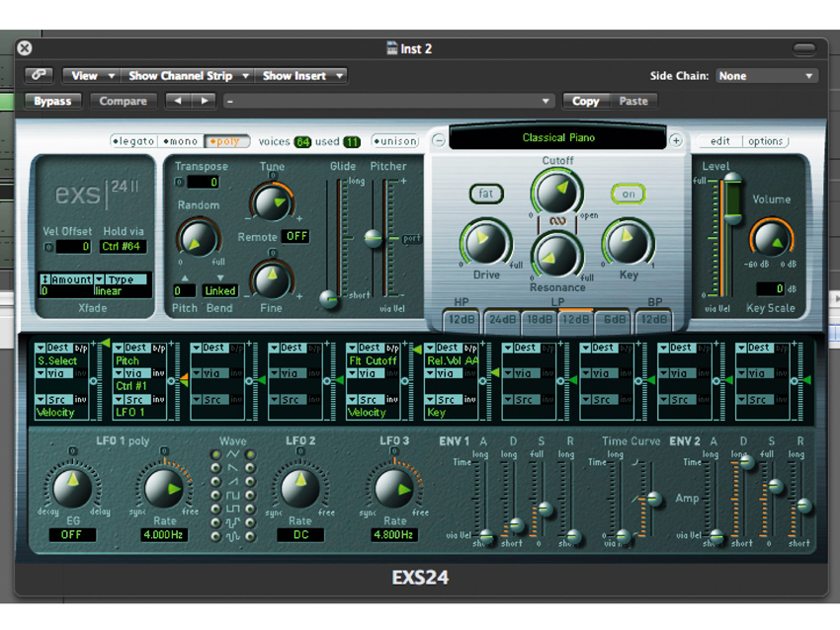840x630 pixels.
Task: Click the Volume knob
Action: click(x=771, y=238)
